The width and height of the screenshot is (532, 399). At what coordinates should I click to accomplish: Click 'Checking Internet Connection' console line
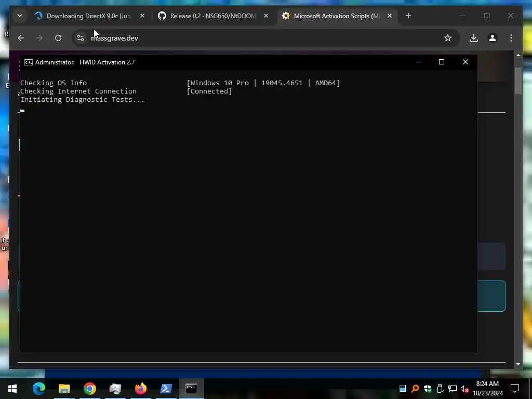[x=78, y=91]
